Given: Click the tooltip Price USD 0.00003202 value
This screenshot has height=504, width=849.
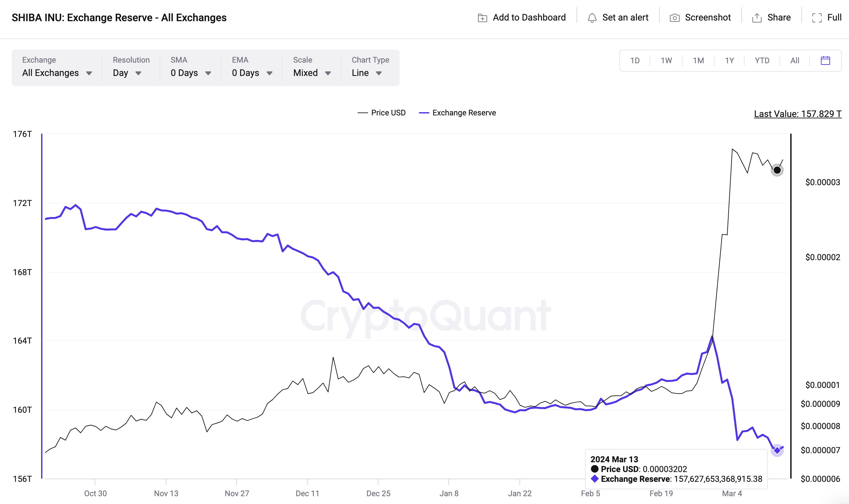Looking at the screenshot, I should click(664, 469).
